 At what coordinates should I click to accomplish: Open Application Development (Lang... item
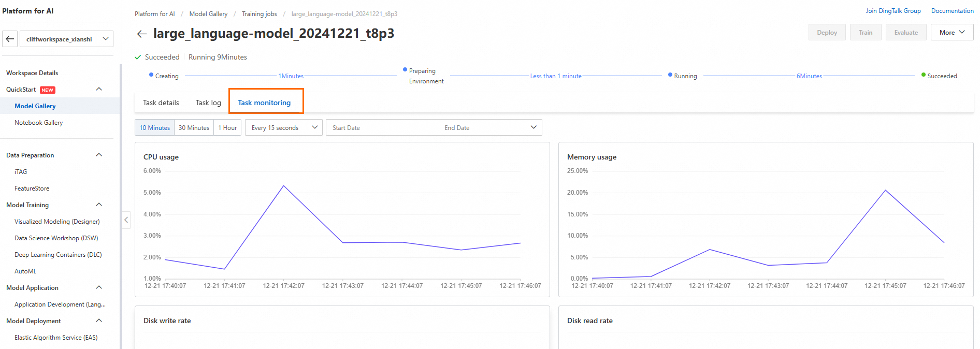point(60,304)
